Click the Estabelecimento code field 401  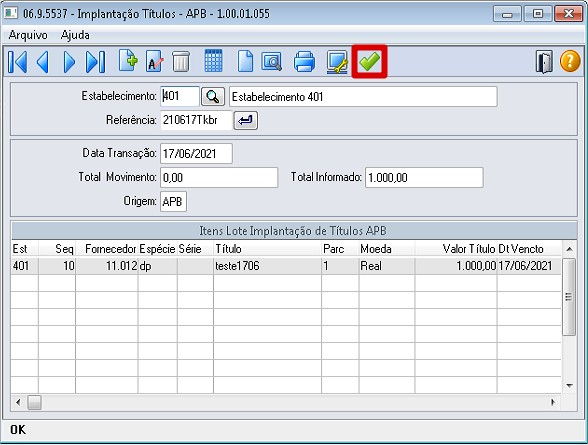180,96
